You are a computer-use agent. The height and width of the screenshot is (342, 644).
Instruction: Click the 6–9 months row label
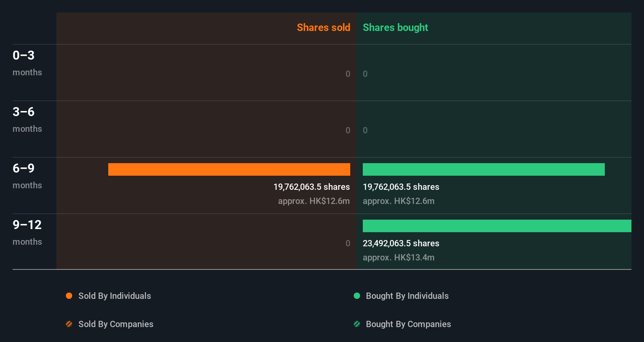click(x=27, y=176)
